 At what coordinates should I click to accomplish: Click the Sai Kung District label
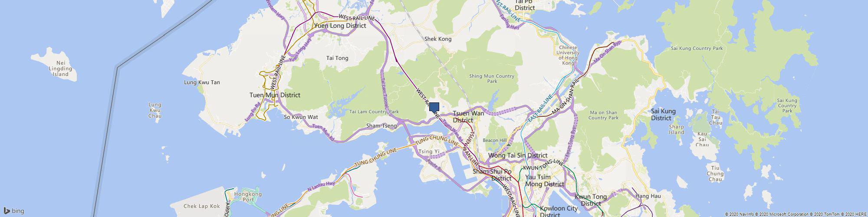tap(663, 115)
